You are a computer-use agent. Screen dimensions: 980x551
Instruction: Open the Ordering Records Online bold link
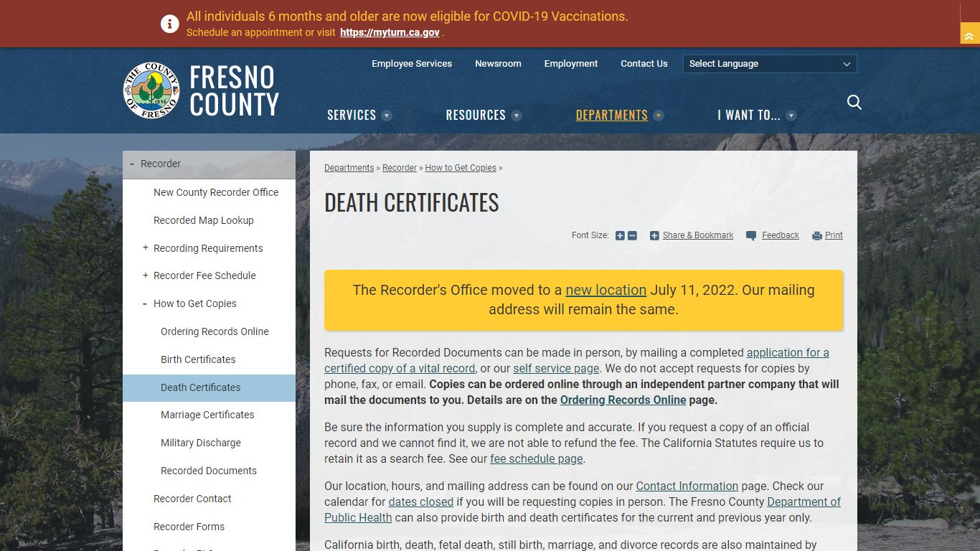coord(623,400)
